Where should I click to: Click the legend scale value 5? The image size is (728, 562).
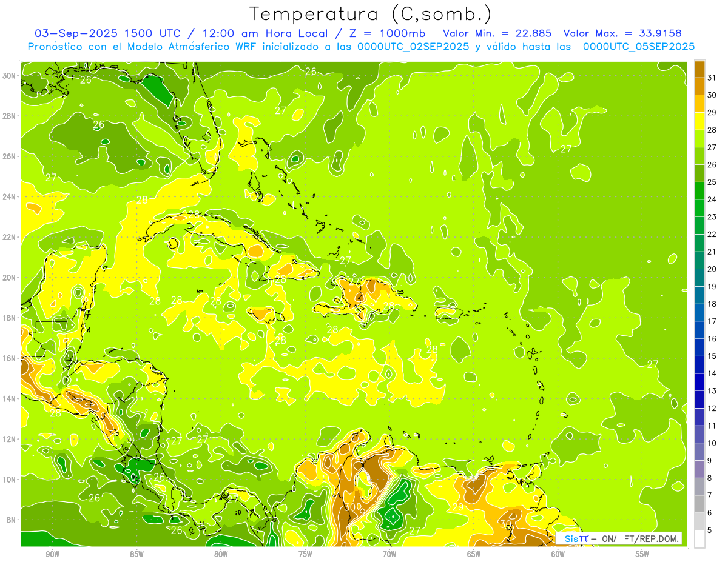pyautogui.click(x=710, y=530)
